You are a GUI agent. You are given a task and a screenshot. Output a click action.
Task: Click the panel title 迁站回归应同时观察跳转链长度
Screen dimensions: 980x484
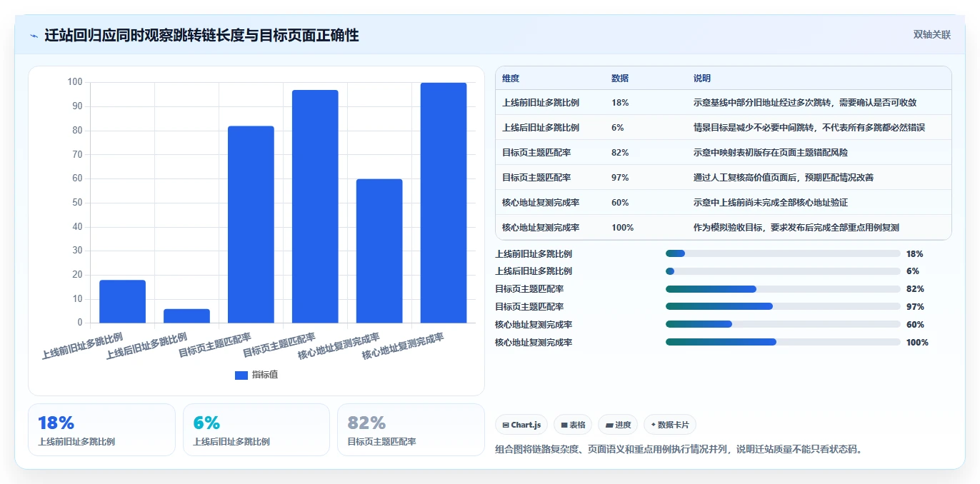(x=201, y=36)
